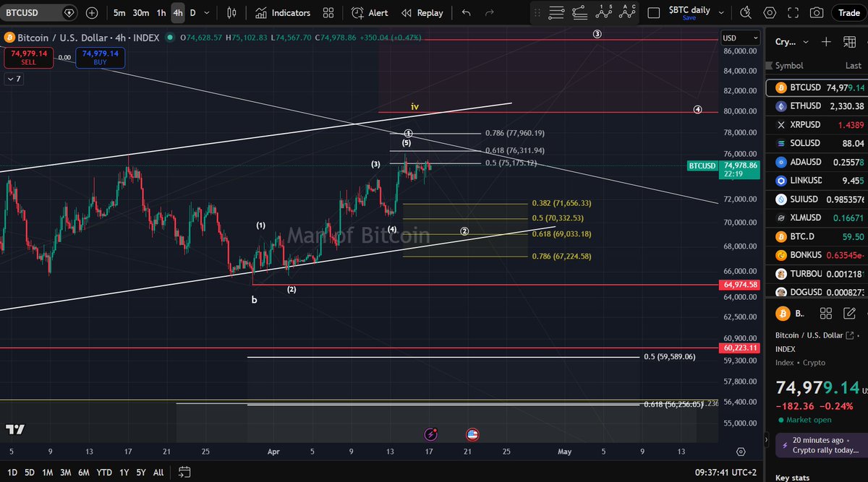Select BTC.D row in watchlist
The width and height of the screenshot is (868, 482).
817,236
